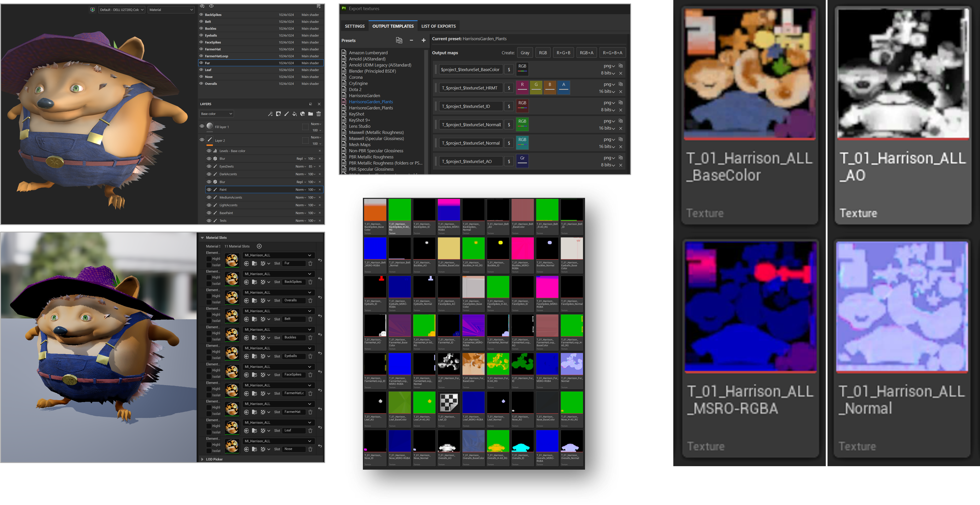Add a fill layer with the bucket icon
Screen dimensions: 980x505
point(294,114)
